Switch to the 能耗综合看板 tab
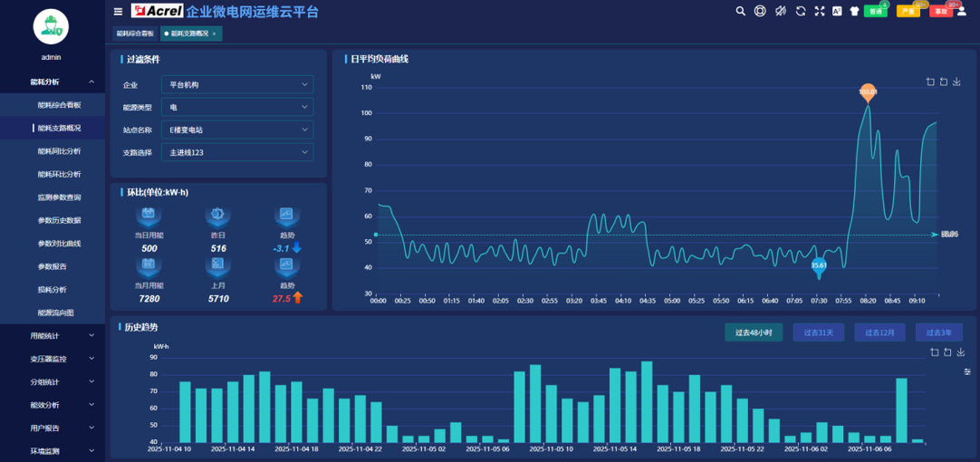This screenshot has width=980, height=462. 136,34
